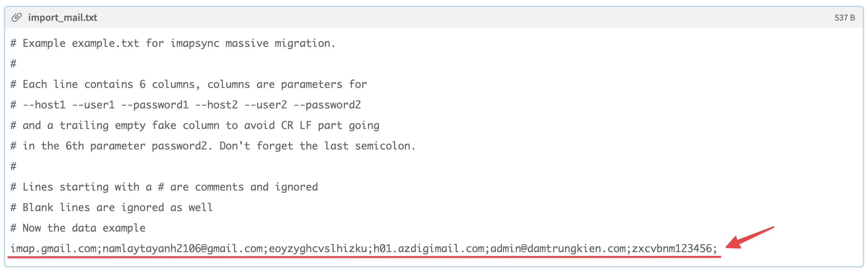Click the '# Now the data example' line
The height and width of the screenshot is (272, 868).
click(78, 228)
